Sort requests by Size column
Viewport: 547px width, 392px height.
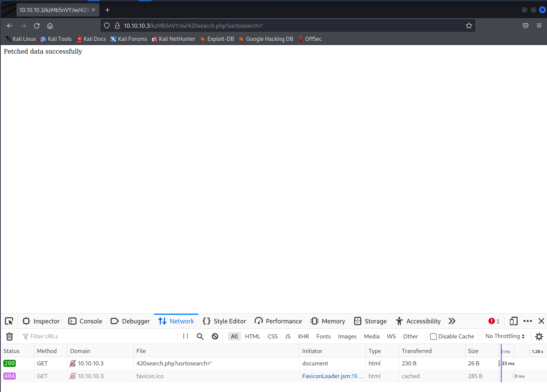[x=481, y=351]
